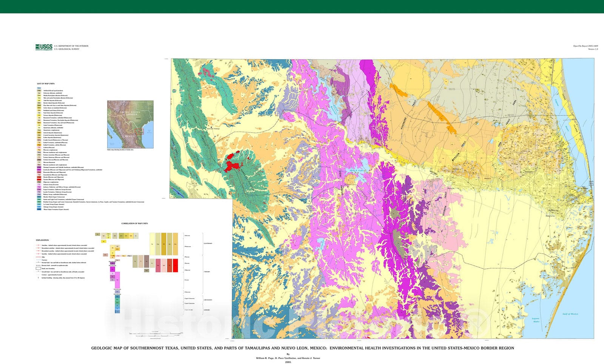Click the Harlingen city label
The height and width of the screenshot is (364, 604).
(x=528, y=172)
